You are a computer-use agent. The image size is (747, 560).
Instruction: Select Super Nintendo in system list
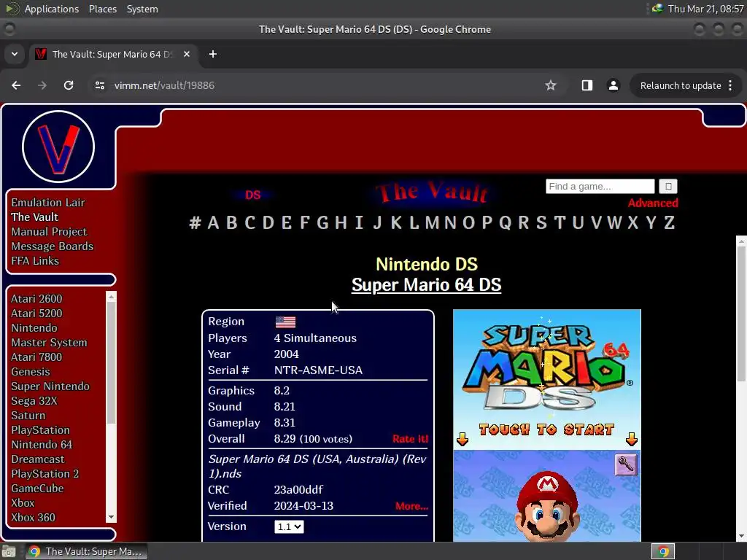click(x=50, y=386)
